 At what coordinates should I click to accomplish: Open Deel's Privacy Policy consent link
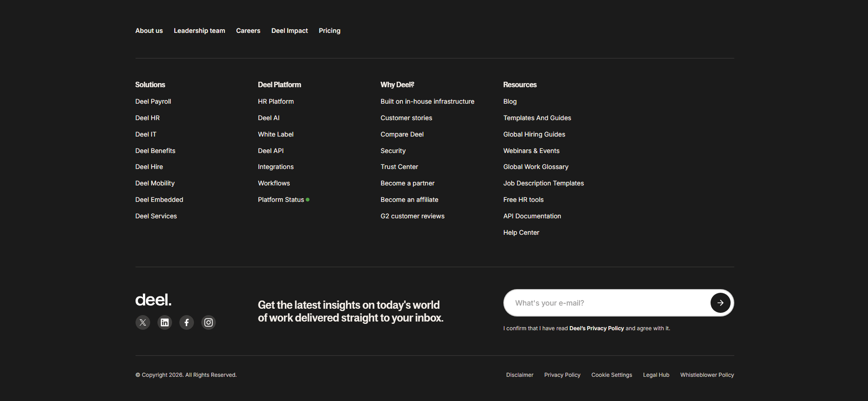pos(596,328)
